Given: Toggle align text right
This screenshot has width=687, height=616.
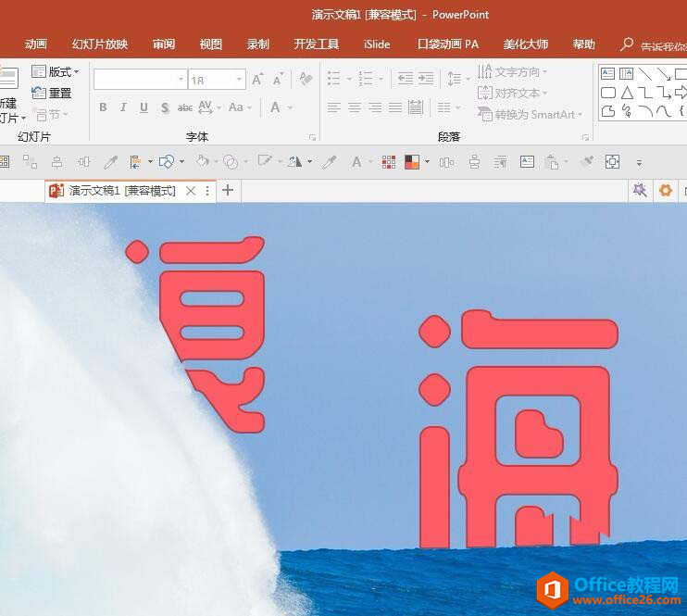Looking at the screenshot, I should 375,107.
